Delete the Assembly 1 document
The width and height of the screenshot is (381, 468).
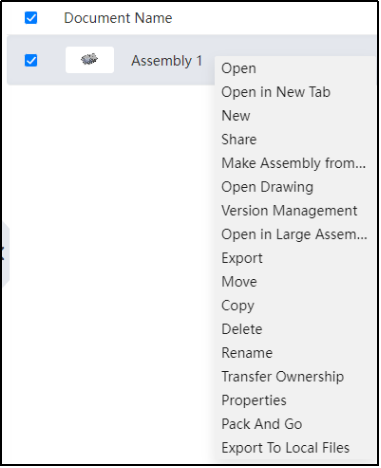(242, 329)
